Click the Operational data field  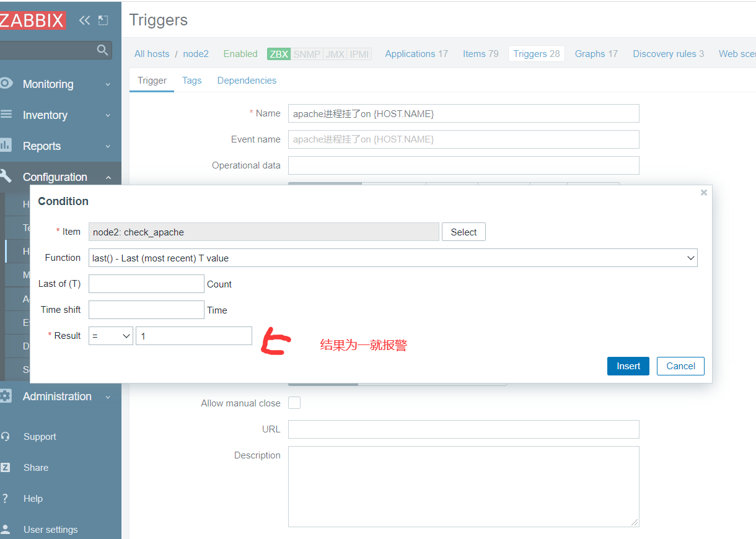(464, 165)
